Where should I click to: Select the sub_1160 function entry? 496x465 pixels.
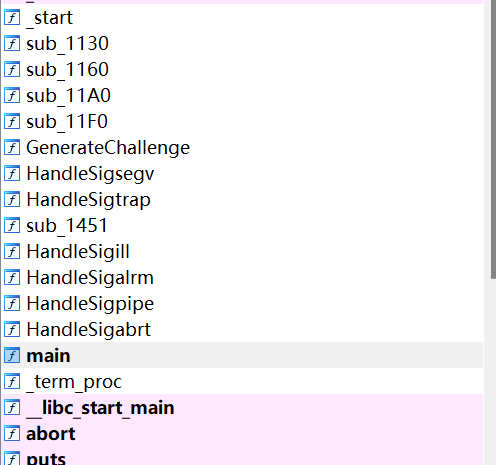[243, 70]
